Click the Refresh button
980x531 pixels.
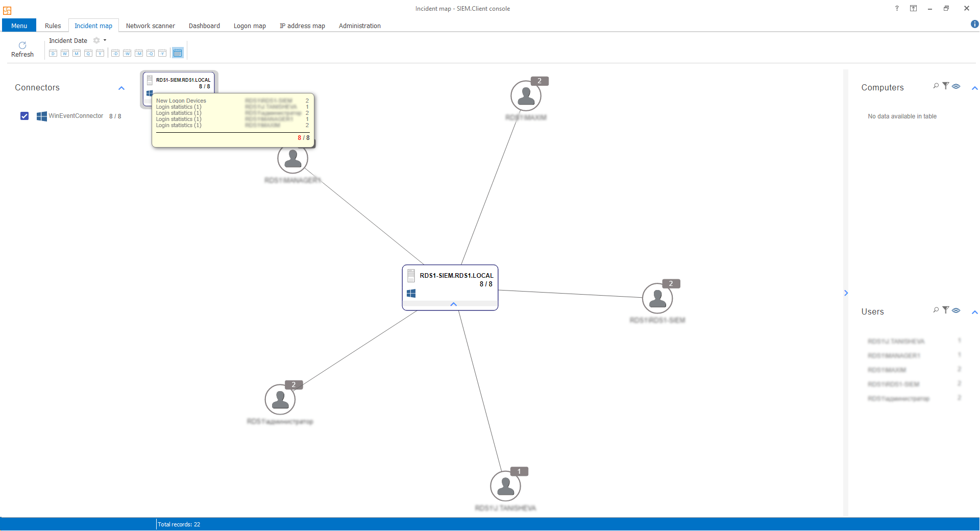tap(22, 49)
